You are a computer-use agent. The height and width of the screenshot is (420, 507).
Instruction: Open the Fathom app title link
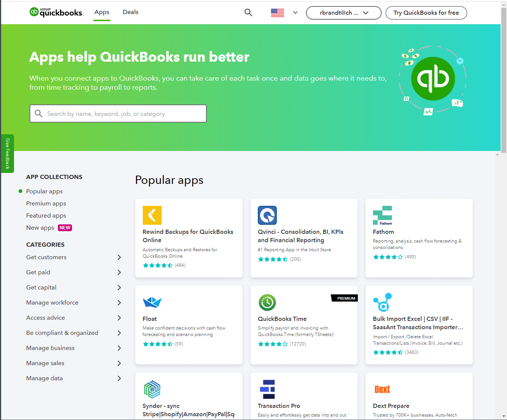point(383,232)
